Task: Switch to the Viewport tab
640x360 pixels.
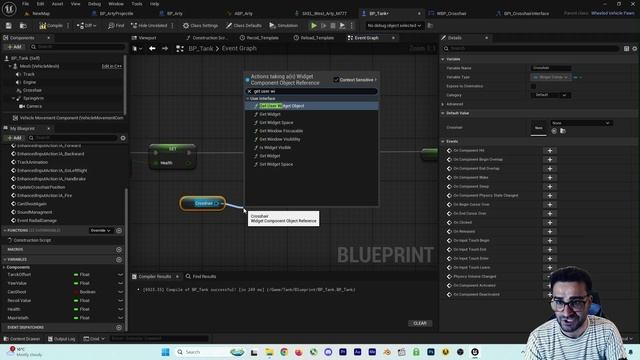Action: click(x=147, y=38)
